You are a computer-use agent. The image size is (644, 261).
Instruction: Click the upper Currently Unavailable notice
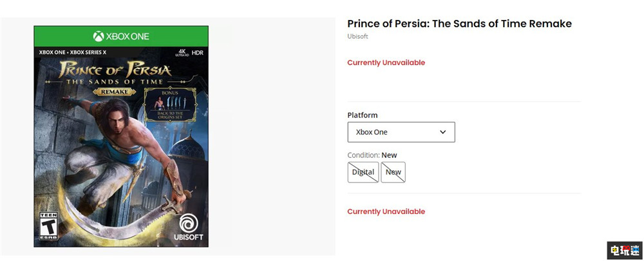(386, 63)
